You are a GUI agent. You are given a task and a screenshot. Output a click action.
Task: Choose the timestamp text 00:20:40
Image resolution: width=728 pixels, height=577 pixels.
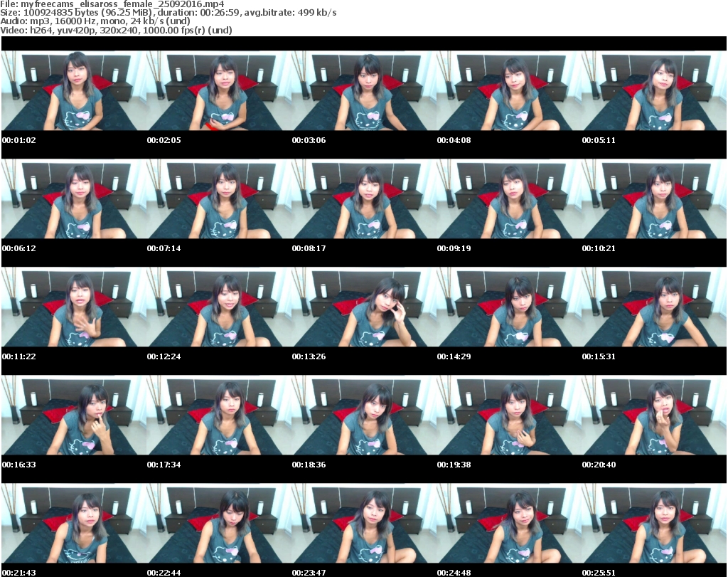[x=599, y=465]
